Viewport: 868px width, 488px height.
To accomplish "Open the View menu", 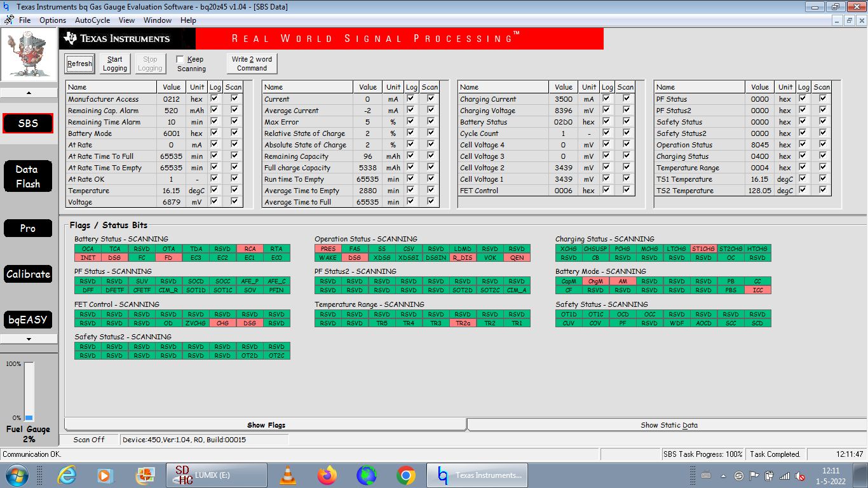I will tap(126, 20).
